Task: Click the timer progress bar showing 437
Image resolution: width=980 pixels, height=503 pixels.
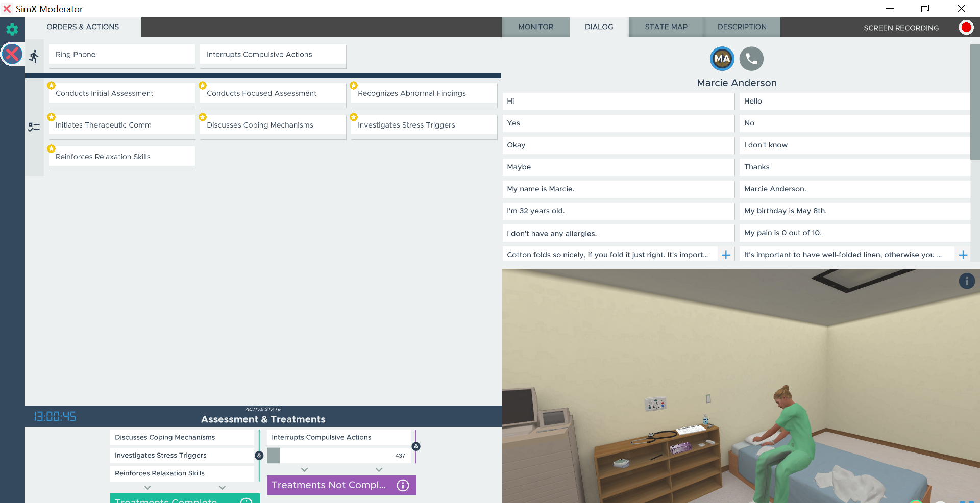Action: click(x=338, y=456)
